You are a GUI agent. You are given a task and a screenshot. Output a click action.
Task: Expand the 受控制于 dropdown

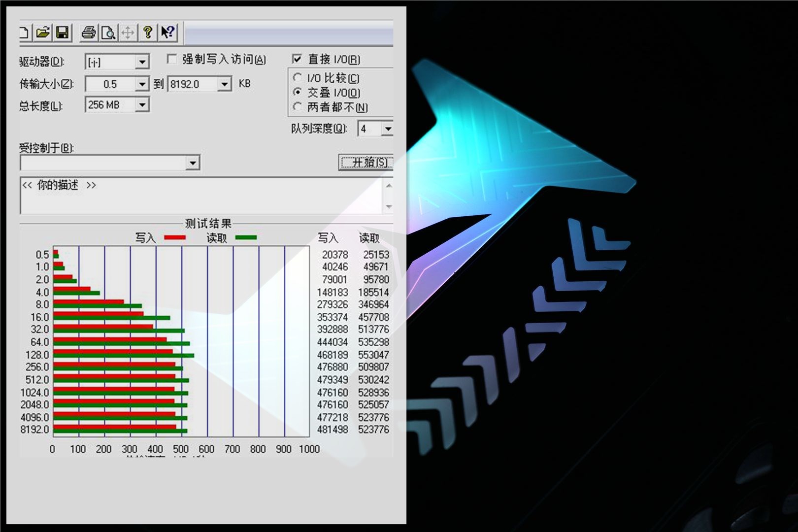(x=193, y=163)
